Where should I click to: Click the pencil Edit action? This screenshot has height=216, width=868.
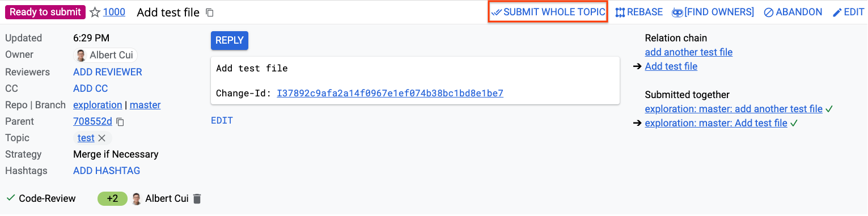click(848, 12)
